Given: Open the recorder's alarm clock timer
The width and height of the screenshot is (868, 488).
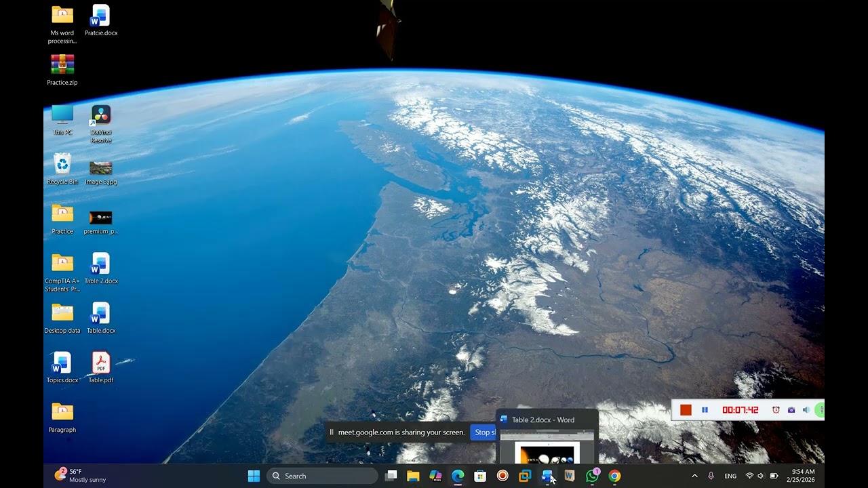Looking at the screenshot, I should click(x=776, y=410).
